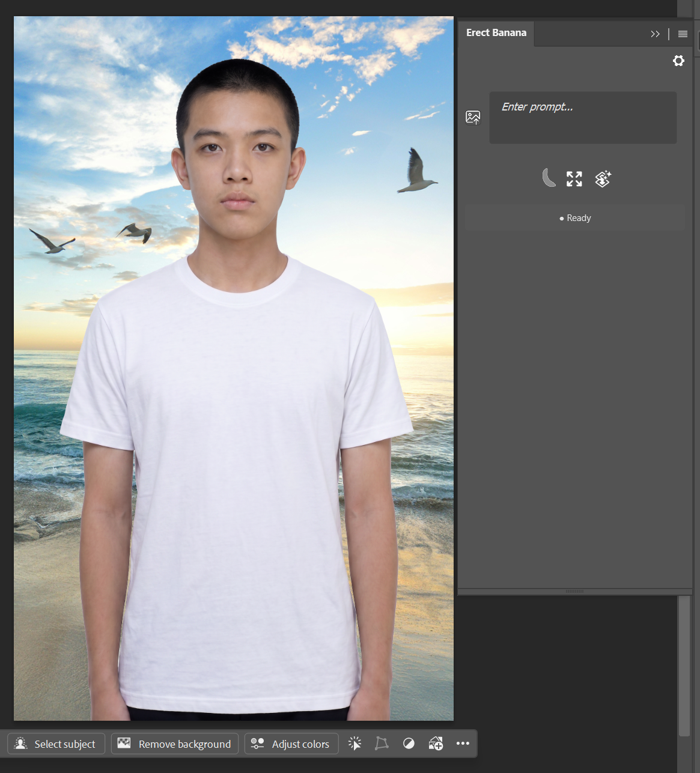Switch to the Erect Banana tab
The image size is (700, 773).
pyautogui.click(x=496, y=33)
